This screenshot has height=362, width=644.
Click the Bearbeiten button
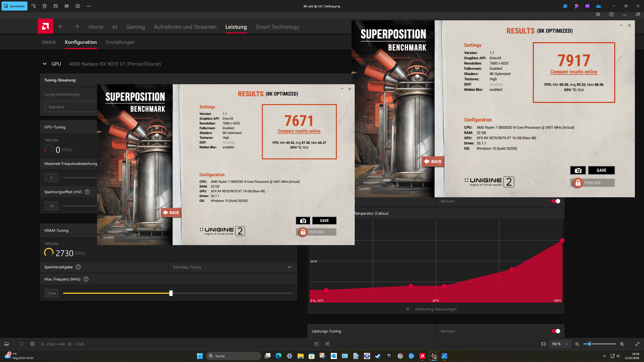click(14, 6)
